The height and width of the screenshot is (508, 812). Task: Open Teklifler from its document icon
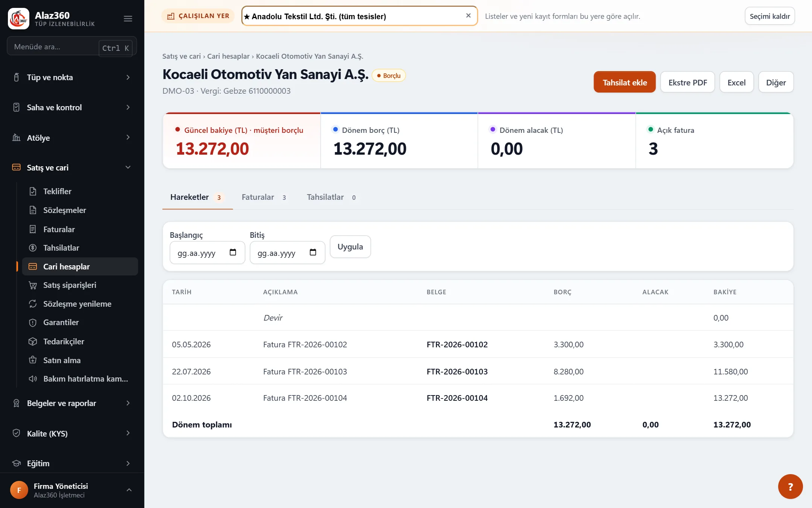point(33,191)
